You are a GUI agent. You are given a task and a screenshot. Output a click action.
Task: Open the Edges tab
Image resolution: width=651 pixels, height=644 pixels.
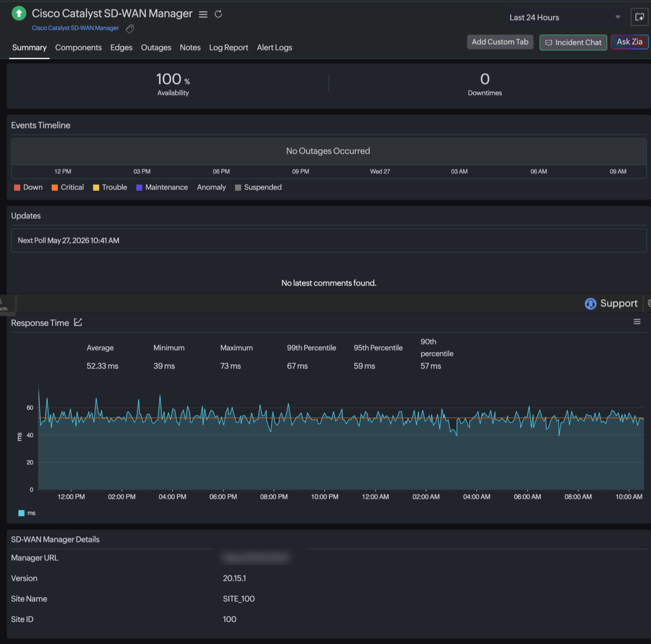(x=121, y=47)
